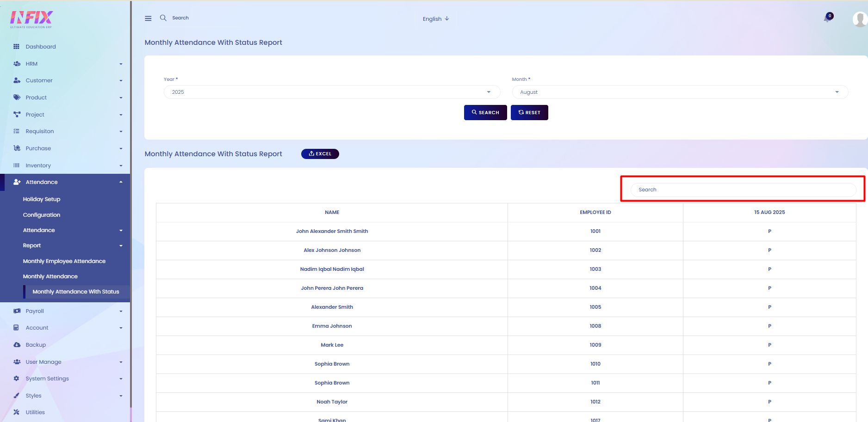Click the Attendance user-plus icon
Image resolution: width=868 pixels, height=422 pixels.
click(17, 182)
